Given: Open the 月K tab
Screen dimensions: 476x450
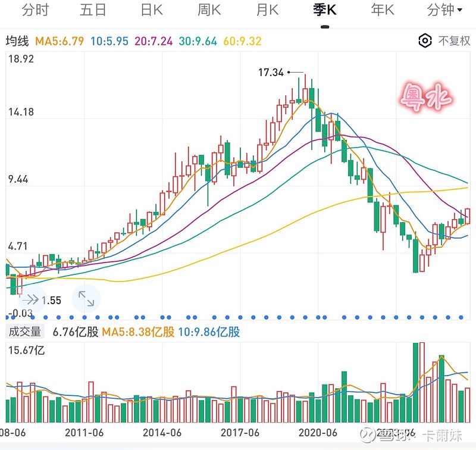Looking at the screenshot, I should click(267, 10).
